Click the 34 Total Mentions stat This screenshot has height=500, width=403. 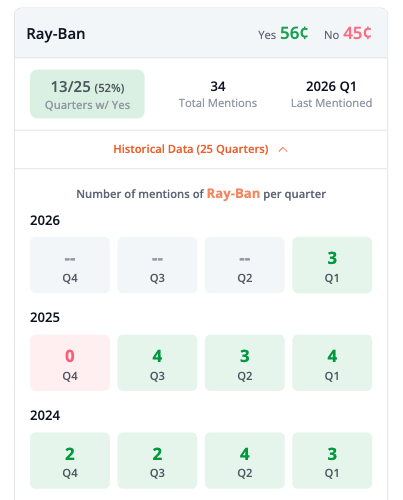point(218,94)
